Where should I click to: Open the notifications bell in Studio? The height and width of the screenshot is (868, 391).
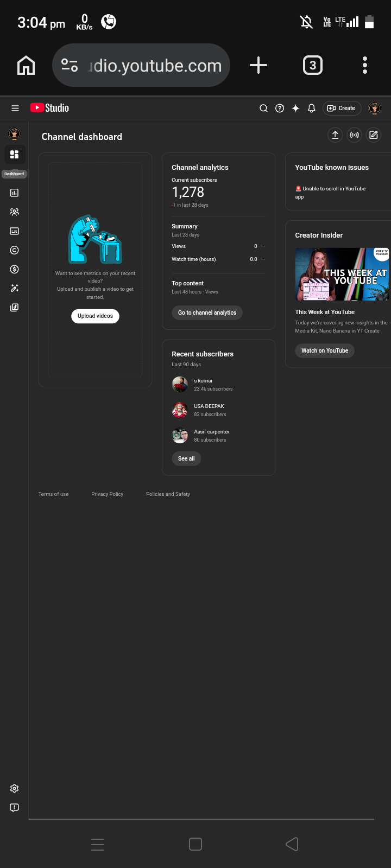(x=312, y=108)
